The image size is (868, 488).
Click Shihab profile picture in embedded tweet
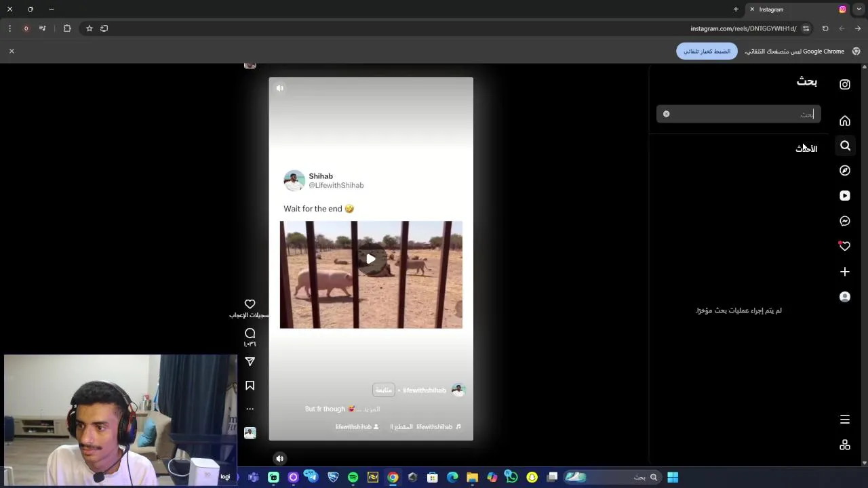pos(294,181)
